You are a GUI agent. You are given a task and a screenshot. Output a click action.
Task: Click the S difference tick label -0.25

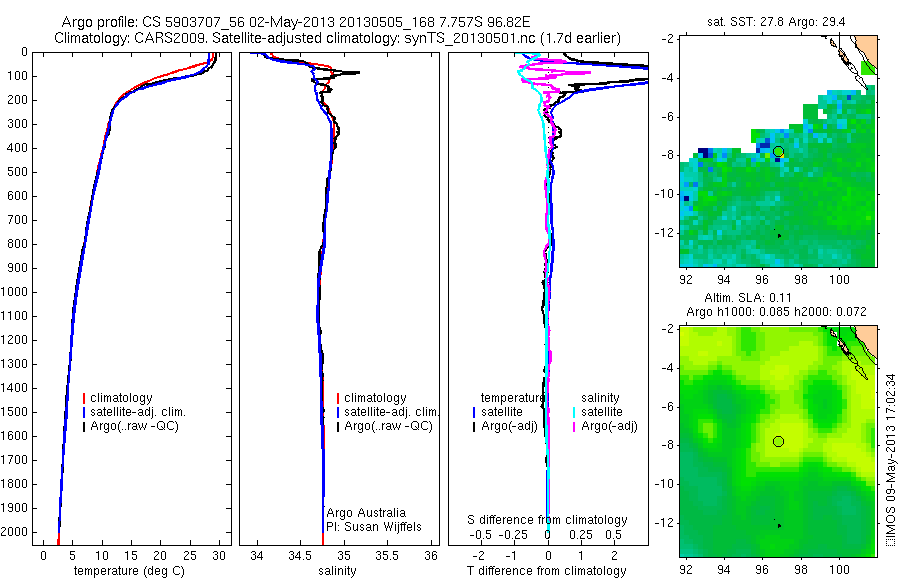pyautogui.click(x=515, y=535)
